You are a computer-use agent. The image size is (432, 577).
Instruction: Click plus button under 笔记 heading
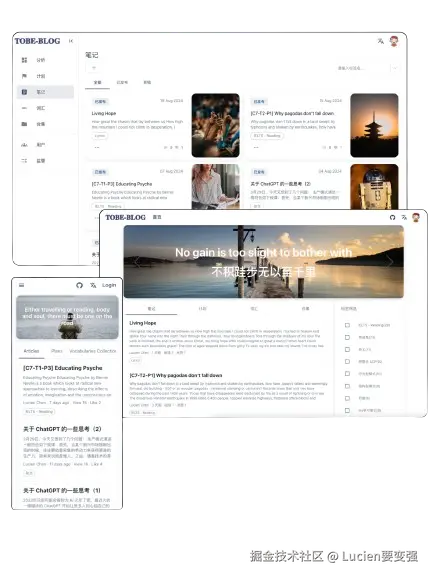(94, 68)
